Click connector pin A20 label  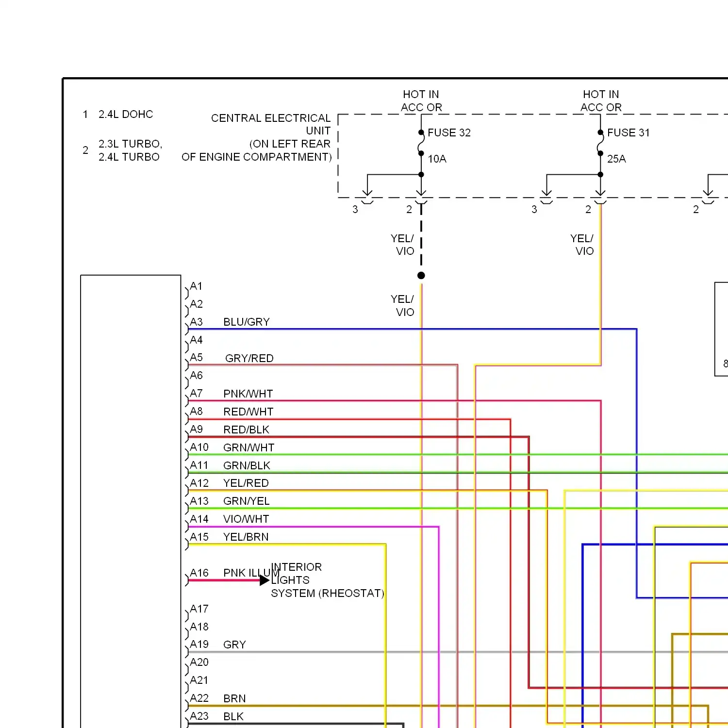pos(199,662)
